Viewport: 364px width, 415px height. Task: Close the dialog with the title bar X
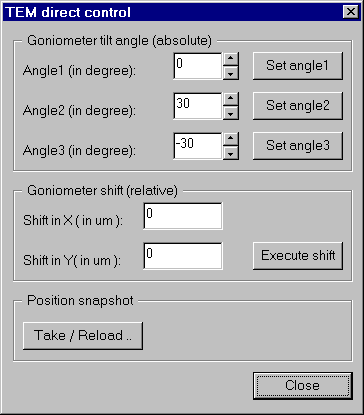click(x=351, y=12)
